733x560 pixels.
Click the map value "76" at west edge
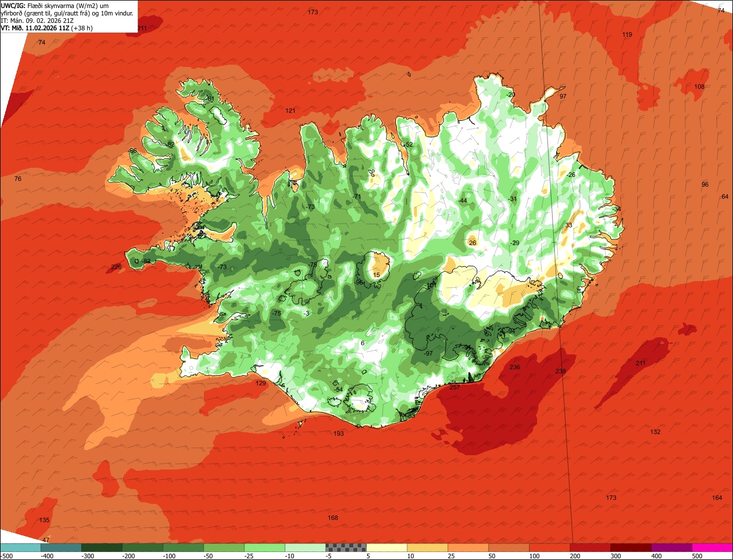tap(18, 179)
